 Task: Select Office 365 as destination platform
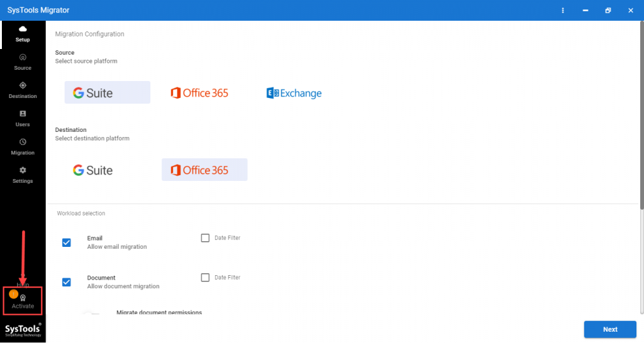point(204,170)
